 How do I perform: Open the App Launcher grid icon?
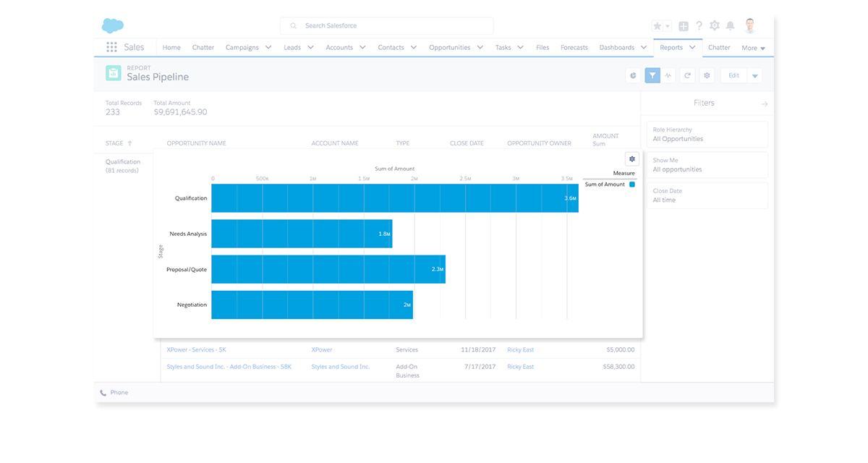(111, 47)
